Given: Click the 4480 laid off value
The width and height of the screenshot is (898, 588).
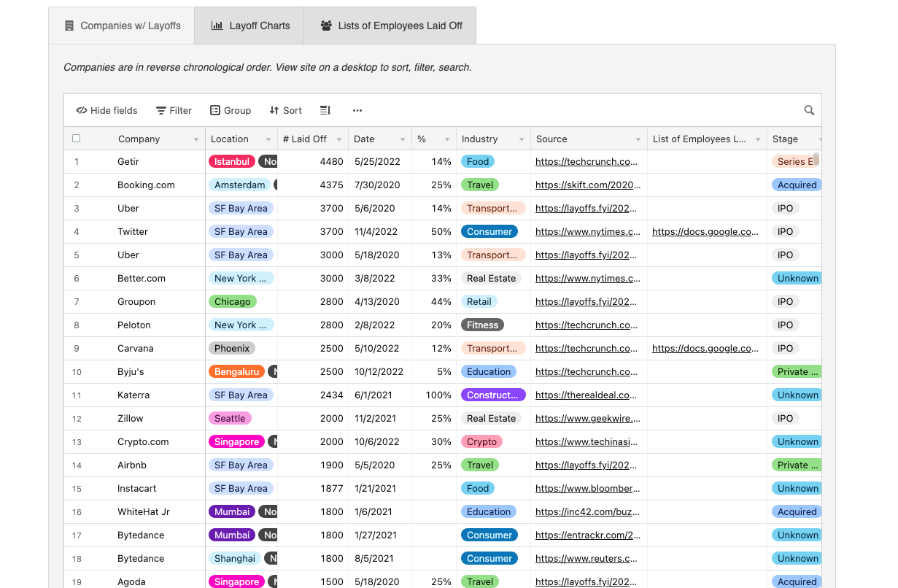Looking at the screenshot, I should [x=331, y=162].
